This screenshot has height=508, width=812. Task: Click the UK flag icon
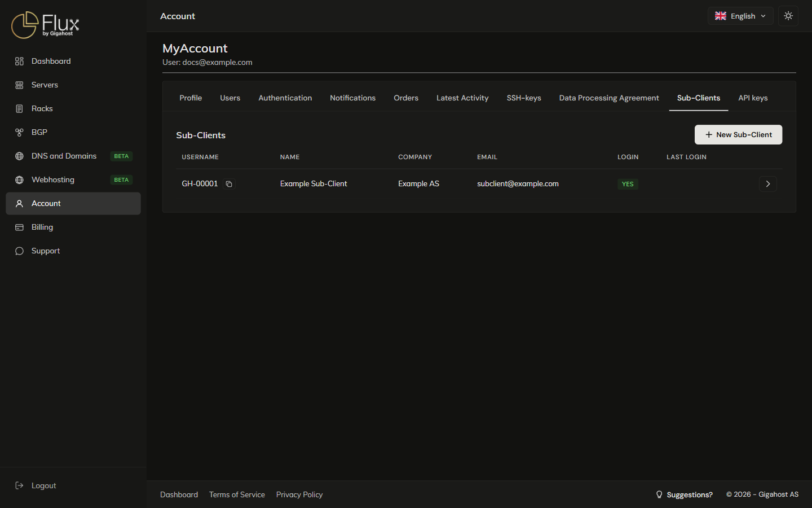(721, 16)
